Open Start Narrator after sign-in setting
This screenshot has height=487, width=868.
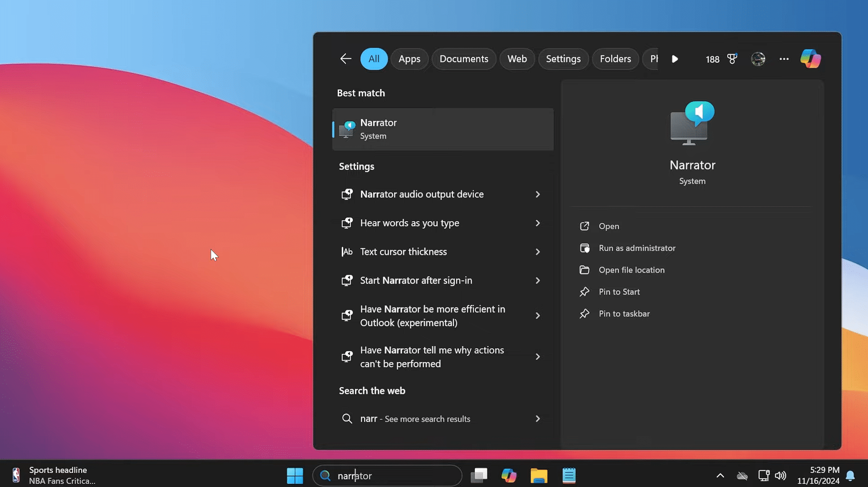443,280
